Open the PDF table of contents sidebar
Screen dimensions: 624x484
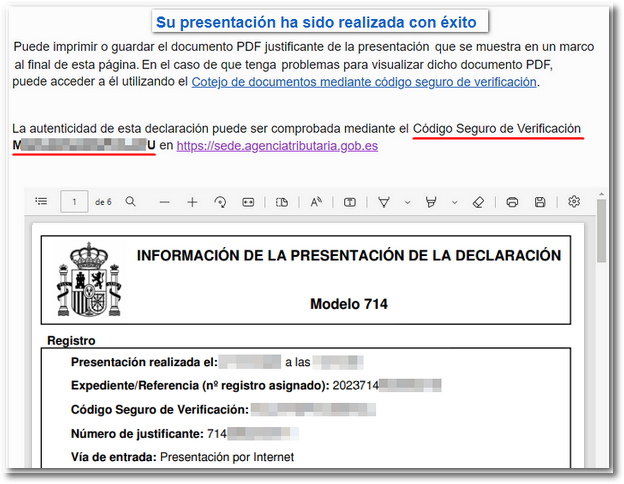[41, 202]
